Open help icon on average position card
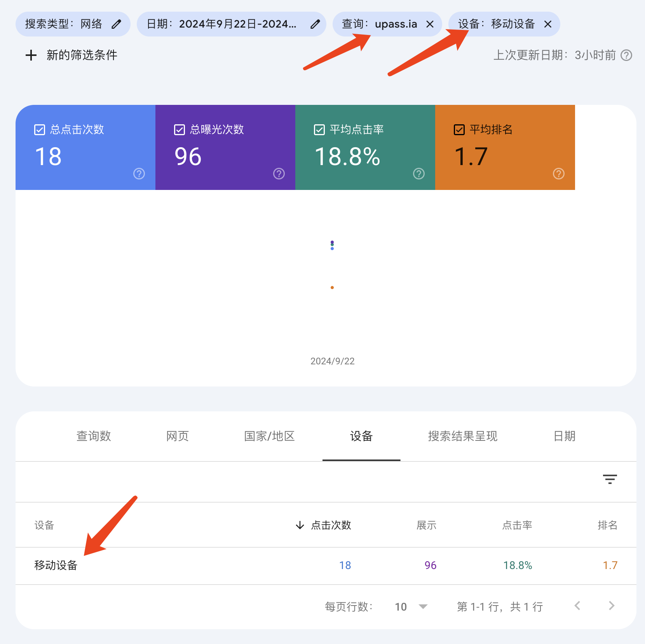This screenshot has width=645, height=644. pyautogui.click(x=559, y=174)
